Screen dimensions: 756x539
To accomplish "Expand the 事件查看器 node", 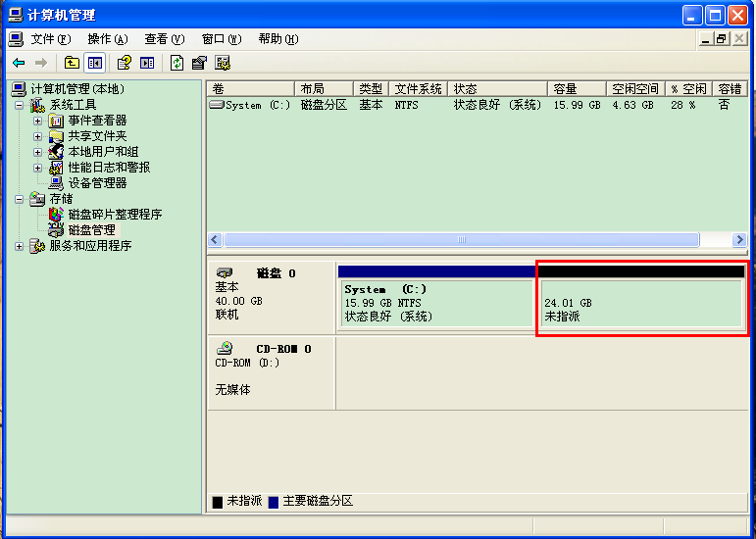I will point(37,121).
